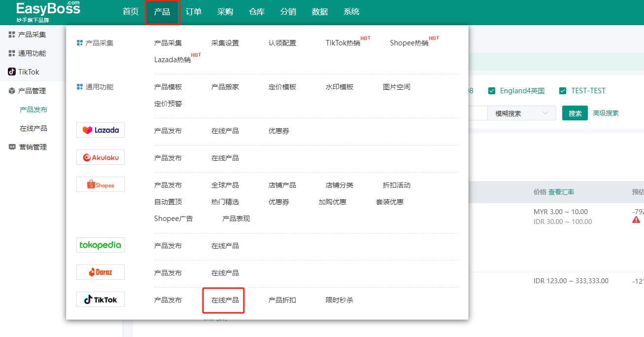644x337 pixels.
Task: Open the 高级搜索 advanced search link
Action: click(x=606, y=113)
